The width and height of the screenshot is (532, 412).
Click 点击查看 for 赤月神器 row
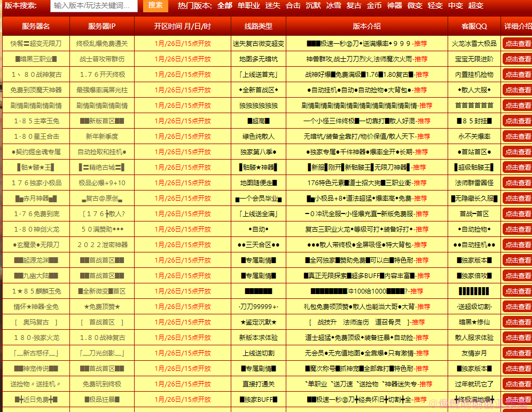[518, 199]
